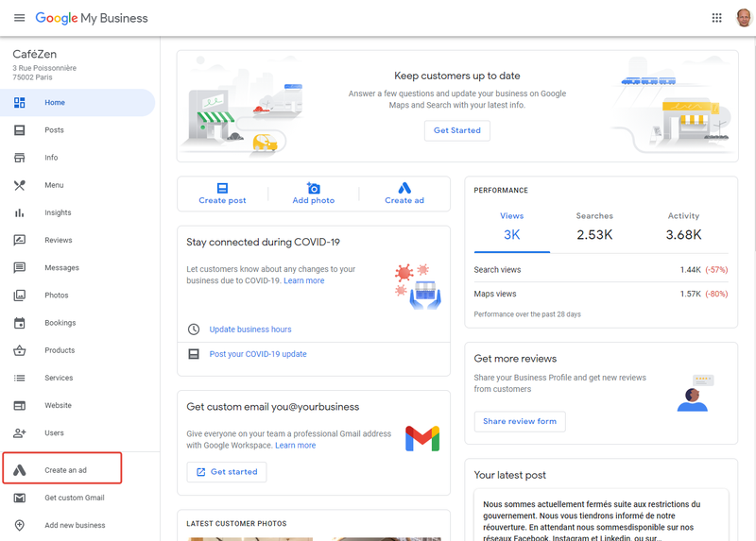Open the hamburger main menu
This screenshot has height=541, width=756.
pyautogui.click(x=19, y=18)
